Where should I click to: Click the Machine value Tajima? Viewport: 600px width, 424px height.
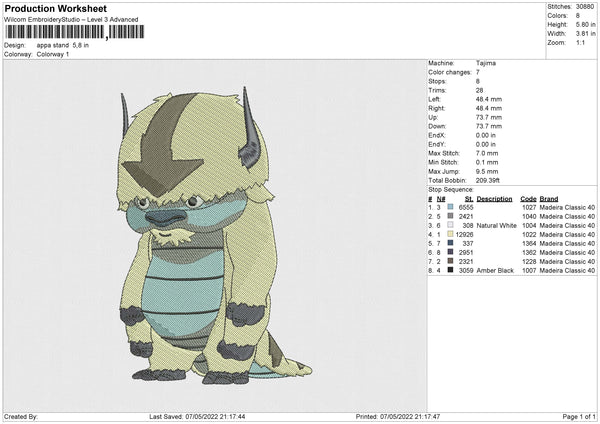[486, 63]
